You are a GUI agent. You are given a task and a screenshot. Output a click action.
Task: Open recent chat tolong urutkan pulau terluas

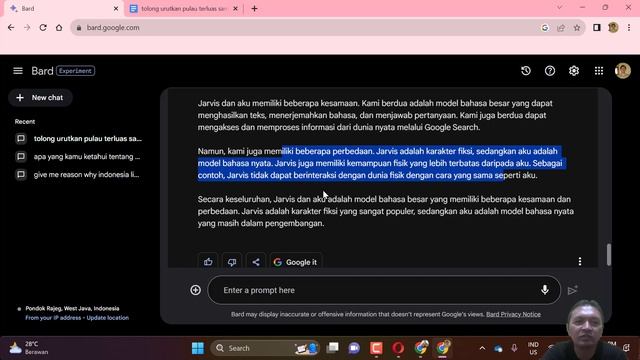coord(79,138)
